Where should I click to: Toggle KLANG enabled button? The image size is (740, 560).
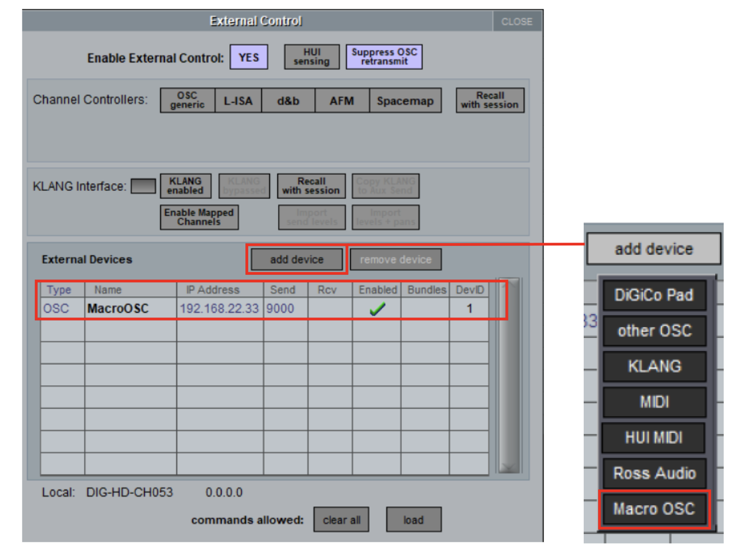(x=185, y=186)
